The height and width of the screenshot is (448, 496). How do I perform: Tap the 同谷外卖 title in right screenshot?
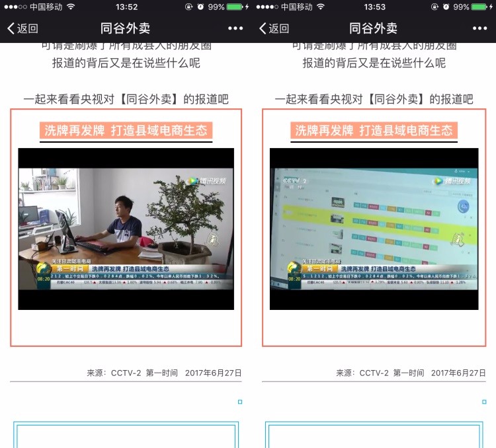coord(373,28)
